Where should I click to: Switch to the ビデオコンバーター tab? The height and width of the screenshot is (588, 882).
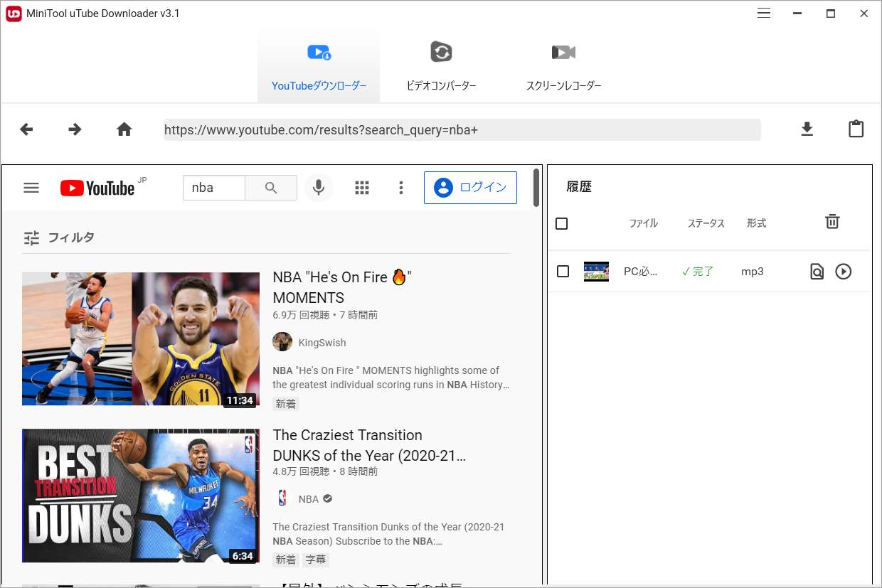point(441,67)
